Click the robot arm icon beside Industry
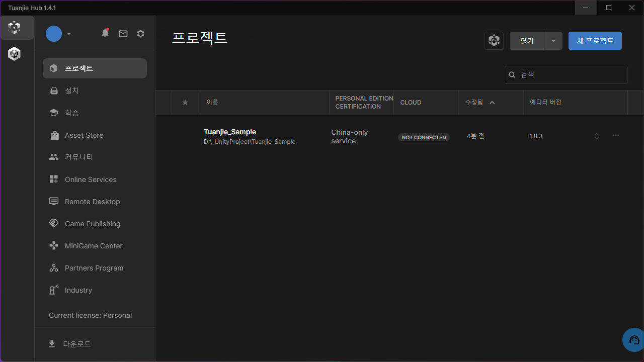Screen dimensions: 644x362 [54, 290]
